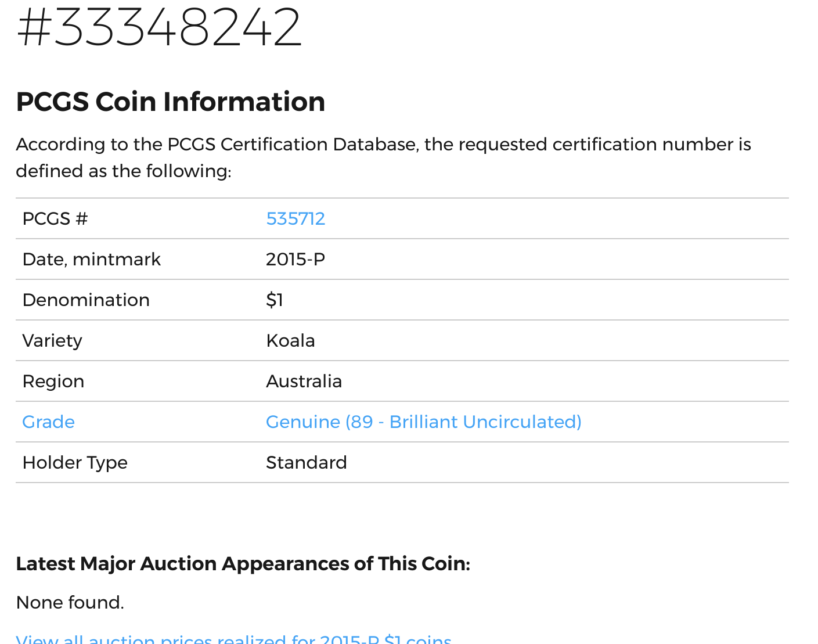Select the Standard holder type value

coord(306,463)
